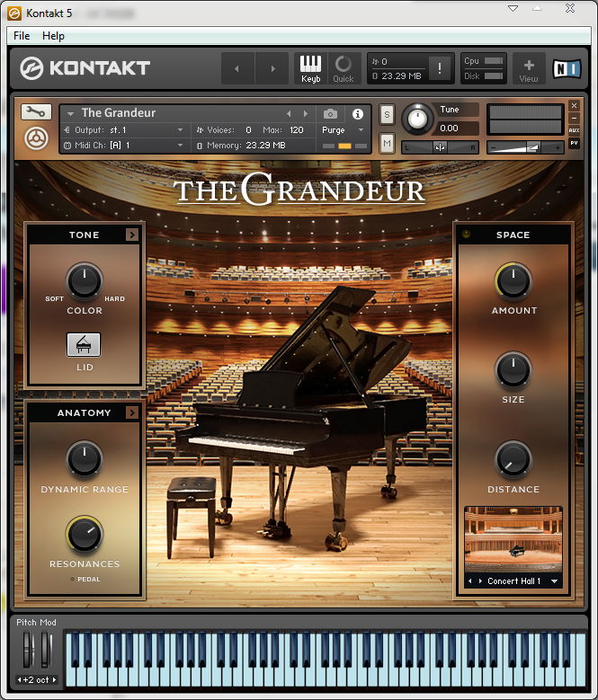Expand the ANATOMY panel arrow
The image size is (598, 700).
click(x=132, y=412)
